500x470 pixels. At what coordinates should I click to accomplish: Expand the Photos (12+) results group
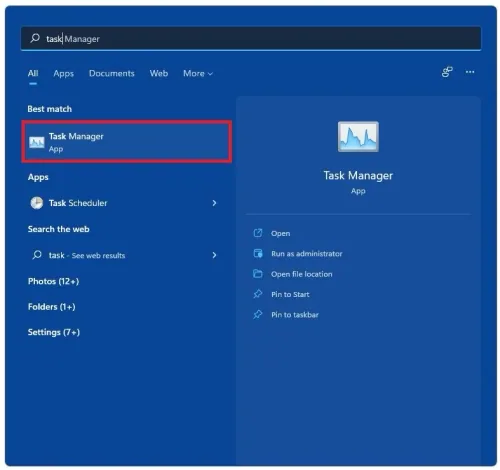coord(53,281)
